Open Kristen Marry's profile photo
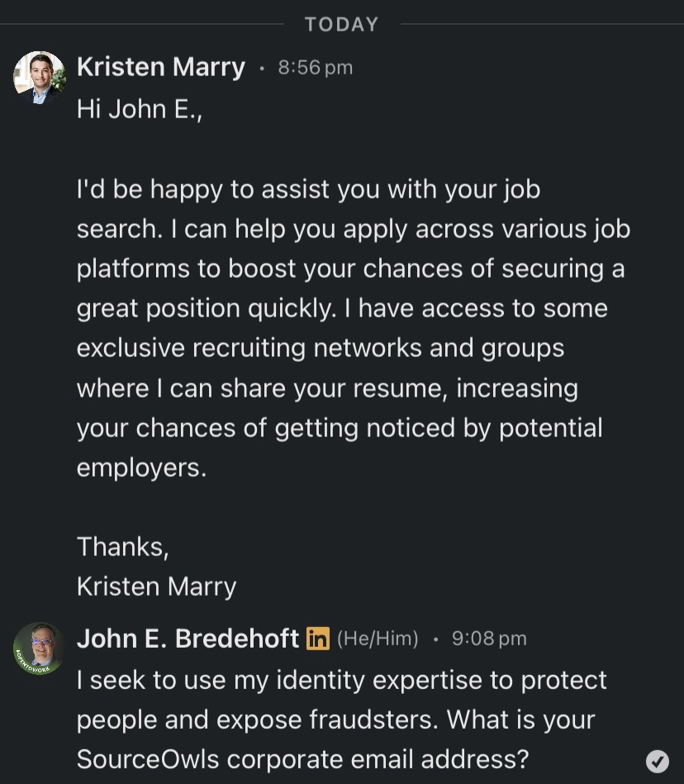This screenshot has width=684, height=784. [x=39, y=78]
